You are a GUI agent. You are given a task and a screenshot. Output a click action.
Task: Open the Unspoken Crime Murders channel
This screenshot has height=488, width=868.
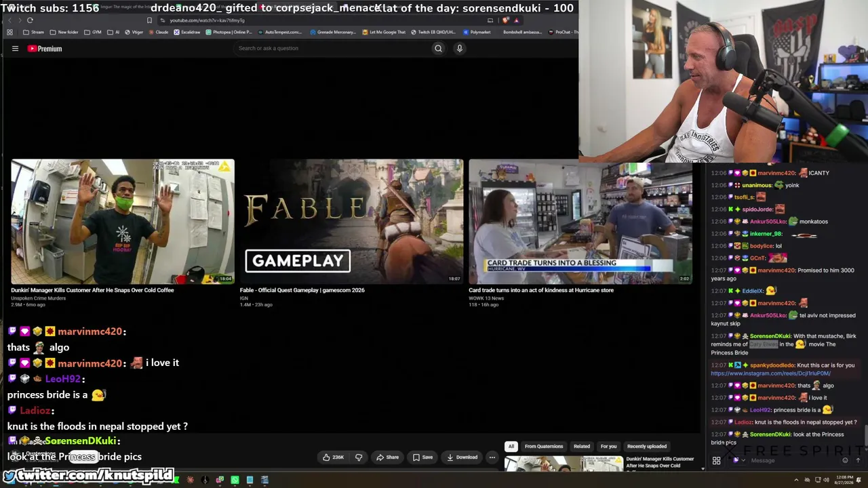(38, 298)
